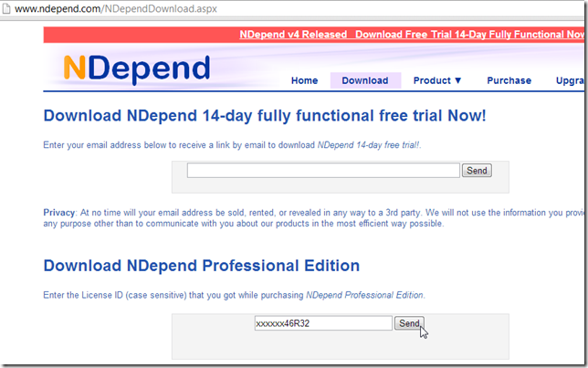Click the NDepend logo
The width and height of the screenshot is (588, 368).
[x=137, y=68]
